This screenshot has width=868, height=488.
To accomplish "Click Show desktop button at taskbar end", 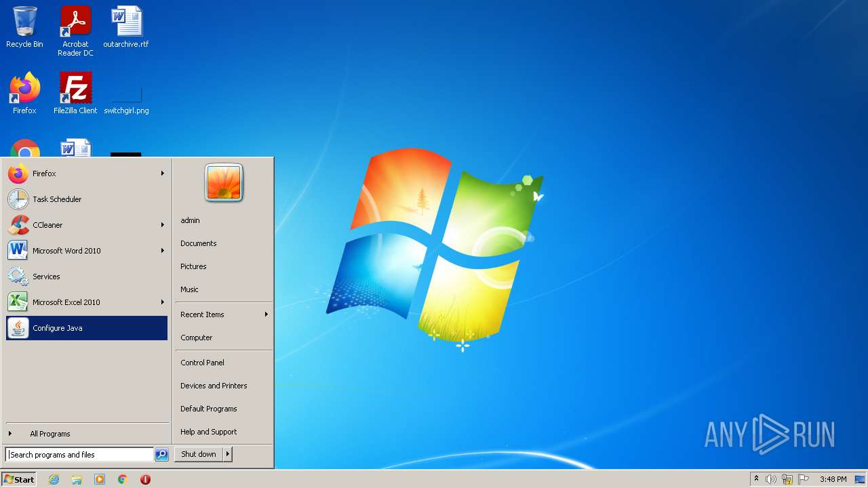I will 860,479.
